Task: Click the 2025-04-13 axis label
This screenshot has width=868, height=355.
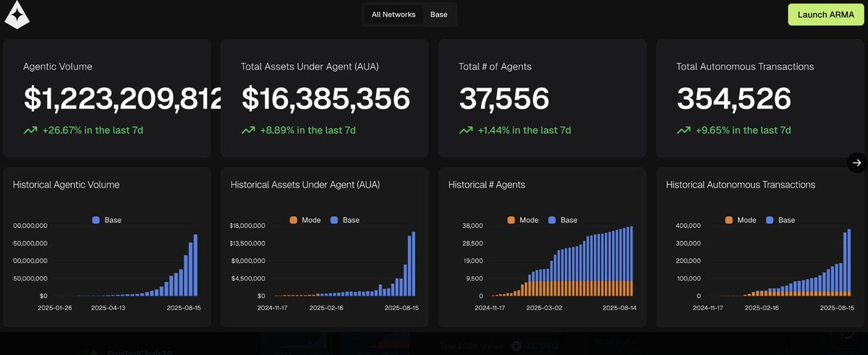Action: click(109, 307)
